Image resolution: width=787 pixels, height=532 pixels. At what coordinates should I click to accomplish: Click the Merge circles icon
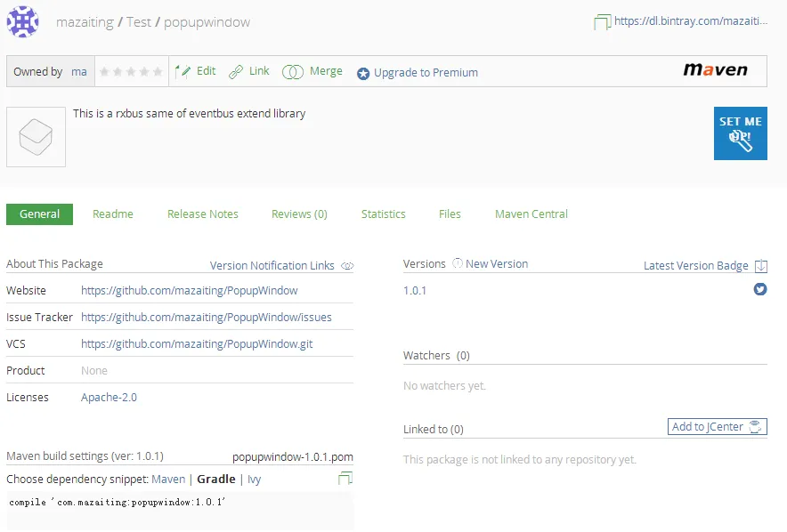click(x=293, y=72)
